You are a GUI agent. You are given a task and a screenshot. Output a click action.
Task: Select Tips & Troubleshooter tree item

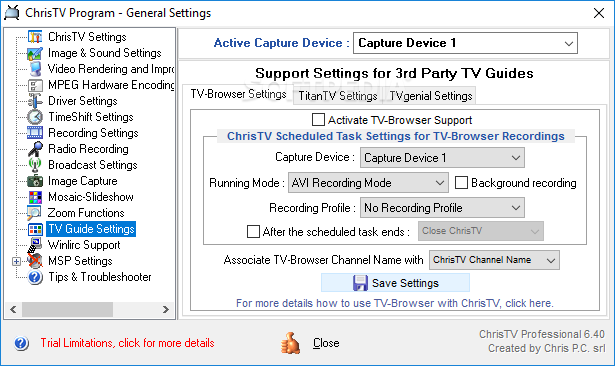pos(100,277)
